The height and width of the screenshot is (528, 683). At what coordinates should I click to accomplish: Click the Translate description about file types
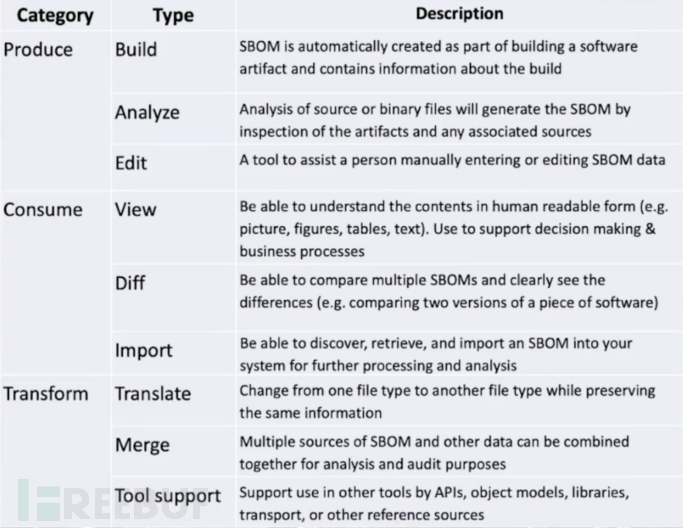(437, 402)
